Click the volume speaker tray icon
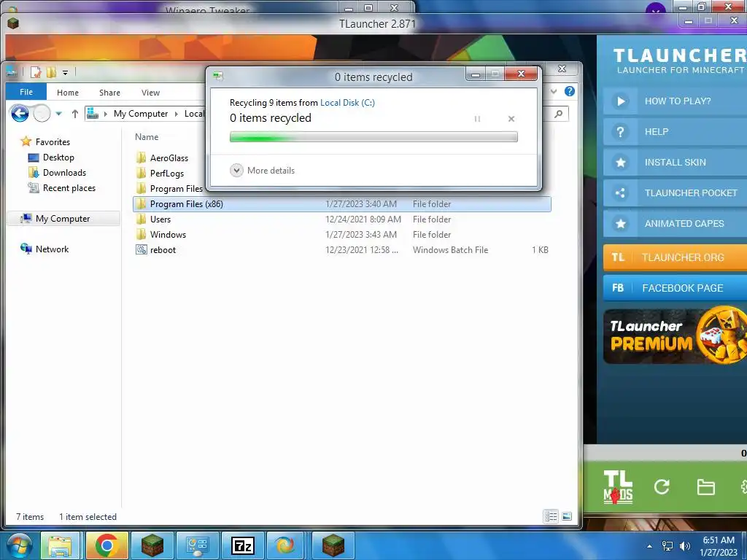Screen dimensions: 747x560 click(684, 546)
